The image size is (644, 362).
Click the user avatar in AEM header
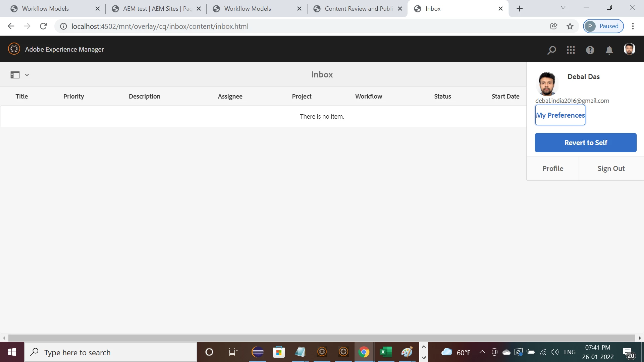point(629,49)
